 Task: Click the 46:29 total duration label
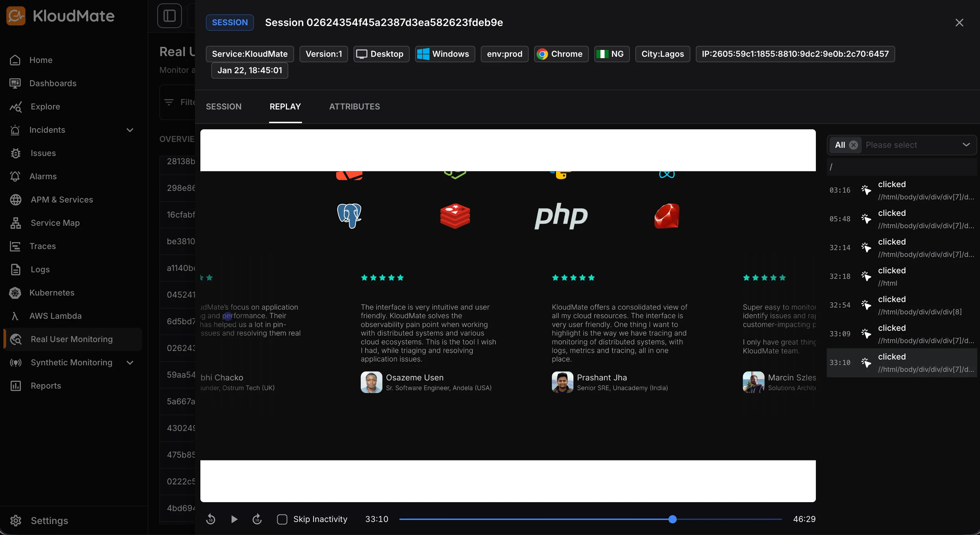pos(804,519)
